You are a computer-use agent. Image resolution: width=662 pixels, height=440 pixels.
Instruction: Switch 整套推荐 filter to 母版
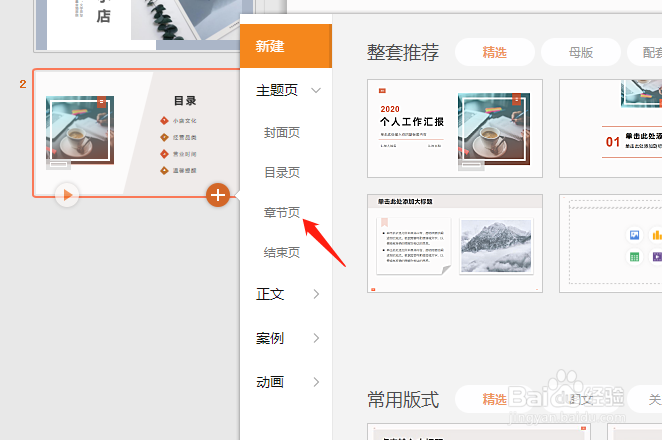coord(581,52)
